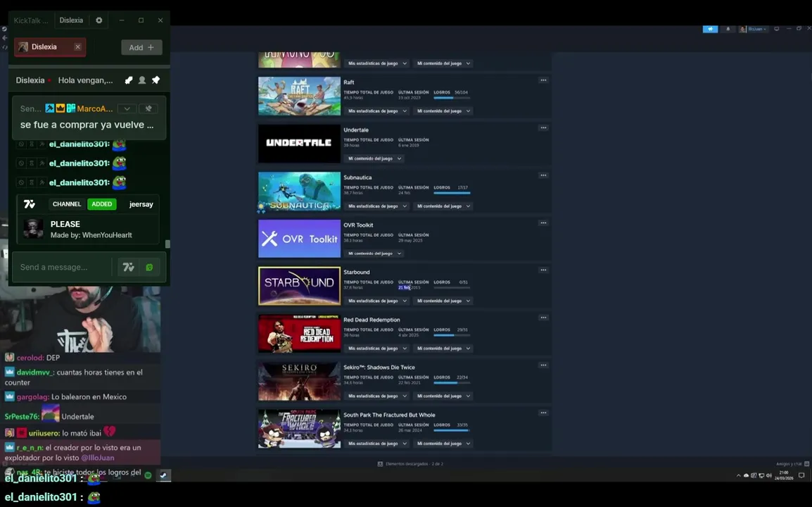The height and width of the screenshot is (507, 812).
Task: Expand Starbound 'Mis estadísticas de juego' dropdown
Action: (x=377, y=301)
